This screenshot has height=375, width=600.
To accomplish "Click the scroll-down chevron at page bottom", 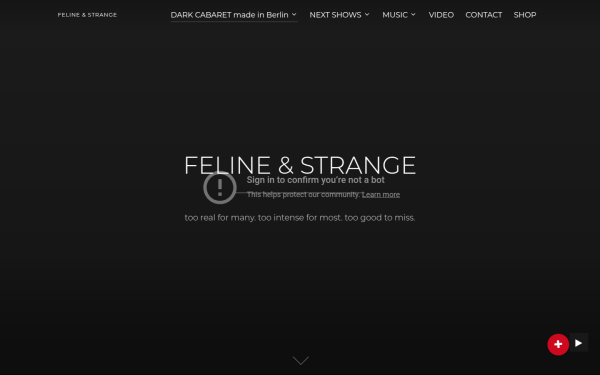I will (300, 360).
